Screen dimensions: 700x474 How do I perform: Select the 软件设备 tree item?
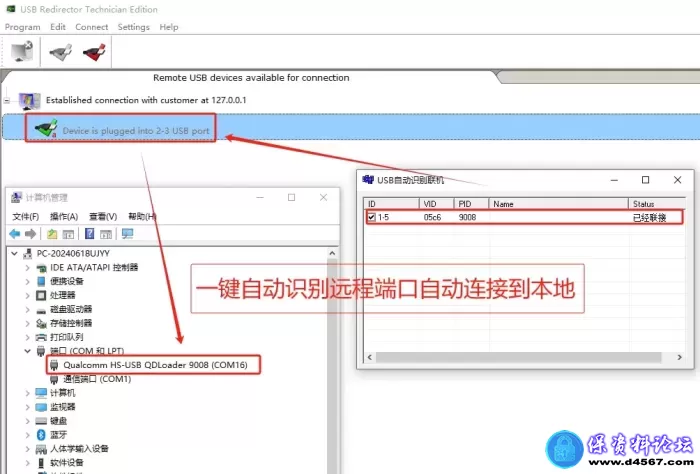point(67,462)
